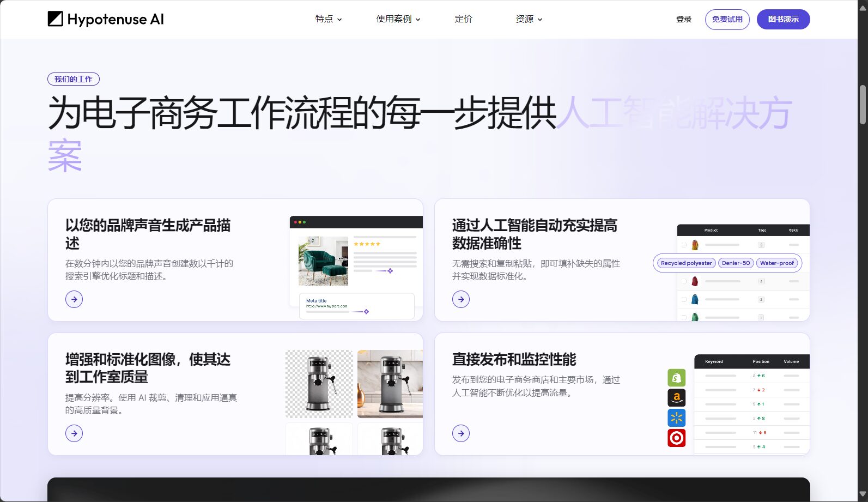868x502 pixels.
Task: Click the transparent-background coffee machine image
Action: (x=319, y=384)
